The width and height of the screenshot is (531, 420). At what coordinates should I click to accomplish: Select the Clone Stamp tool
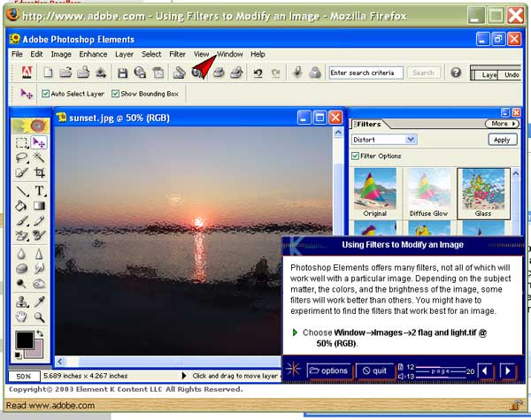(21, 302)
